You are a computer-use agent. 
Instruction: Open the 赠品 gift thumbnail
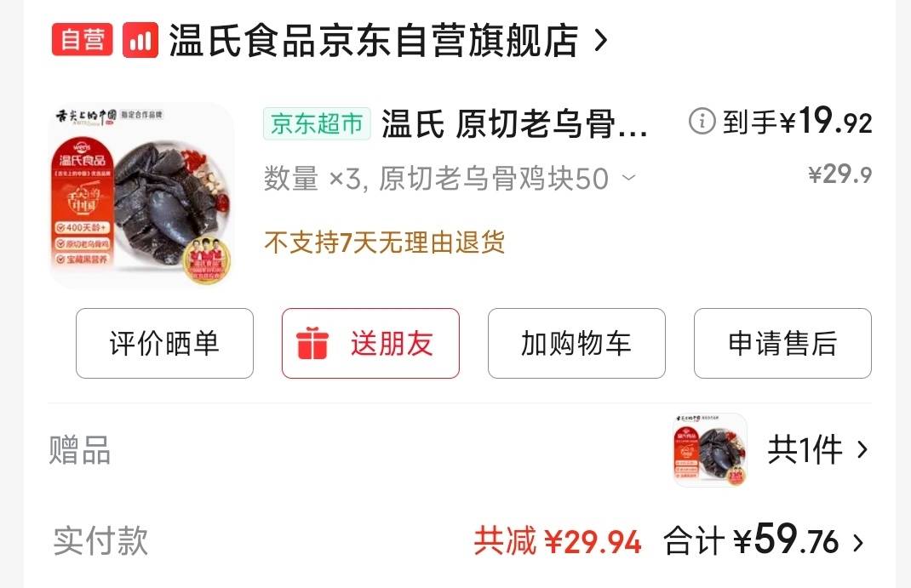[710, 450]
